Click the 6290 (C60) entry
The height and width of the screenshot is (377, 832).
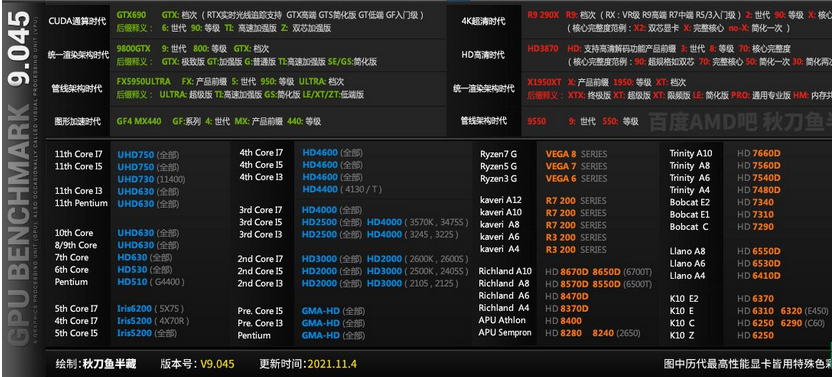click(803, 323)
